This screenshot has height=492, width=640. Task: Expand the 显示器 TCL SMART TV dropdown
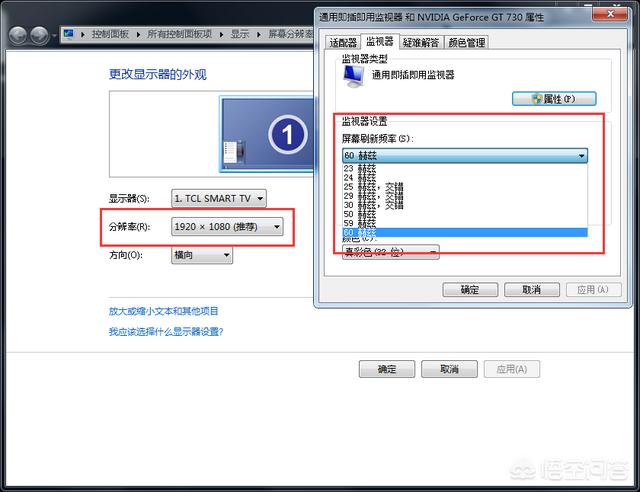pos(218,199)
